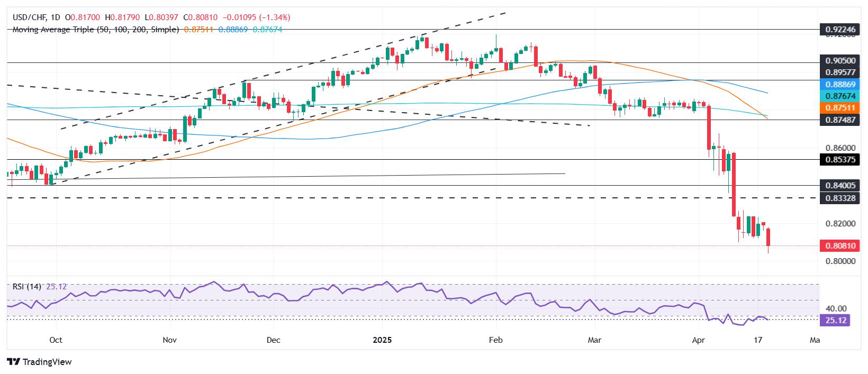Open the Moving Average Triple indicator legend

pyautogui.click(x=96, y=30)
